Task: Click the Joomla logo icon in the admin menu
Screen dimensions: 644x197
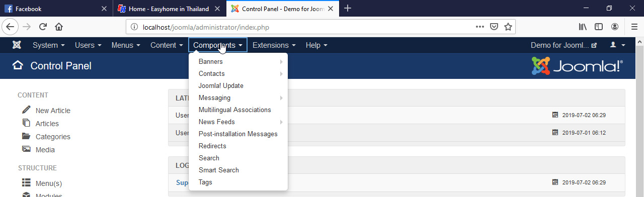Action: (17, 45)
